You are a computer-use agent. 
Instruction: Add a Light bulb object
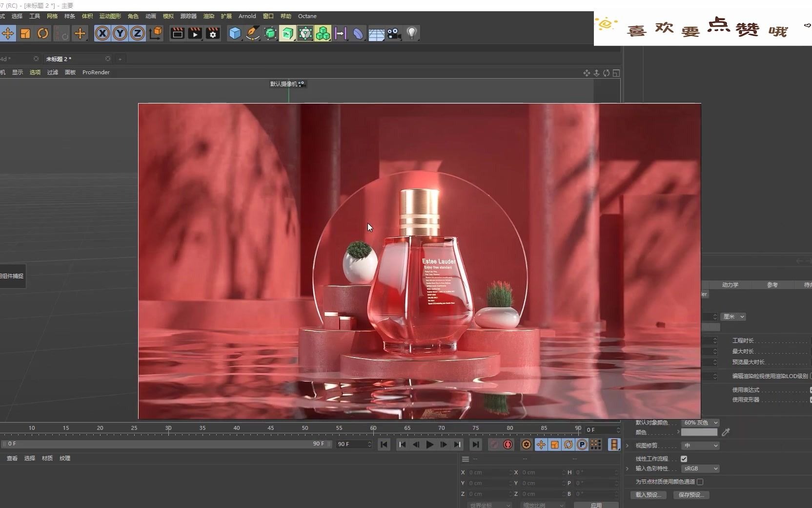coord(412,34)
